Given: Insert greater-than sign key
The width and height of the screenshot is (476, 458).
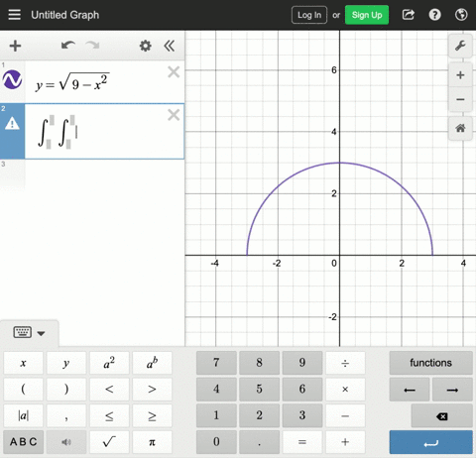Looking at the screenshot, I should (x=152, y=390).
